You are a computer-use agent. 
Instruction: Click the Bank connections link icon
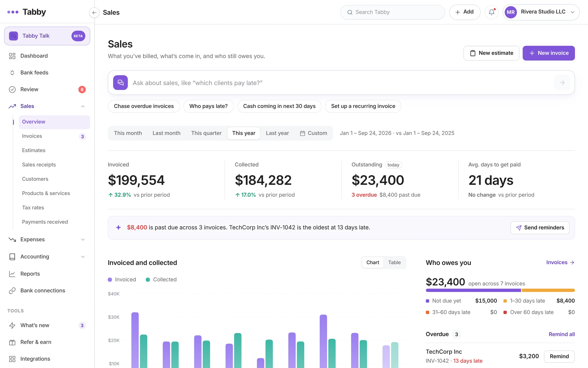coord(12,291)
